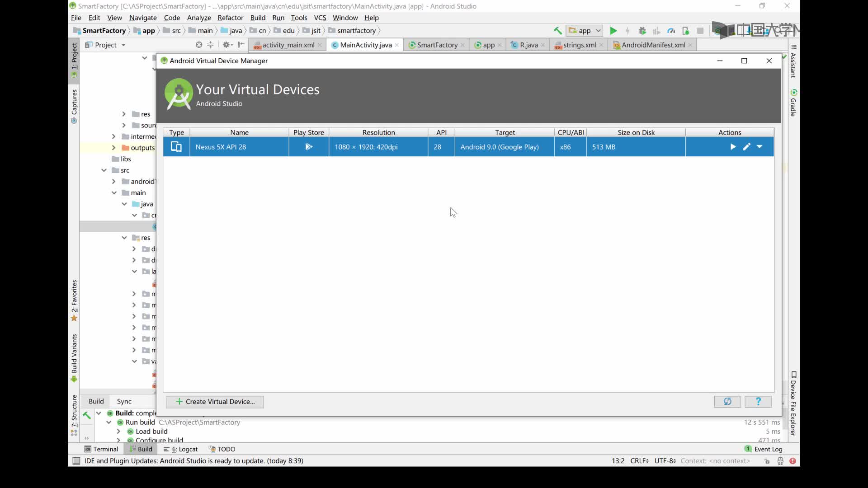
Task: Click the build hammer icon in Build panel
Action: [x=86, y=415]
